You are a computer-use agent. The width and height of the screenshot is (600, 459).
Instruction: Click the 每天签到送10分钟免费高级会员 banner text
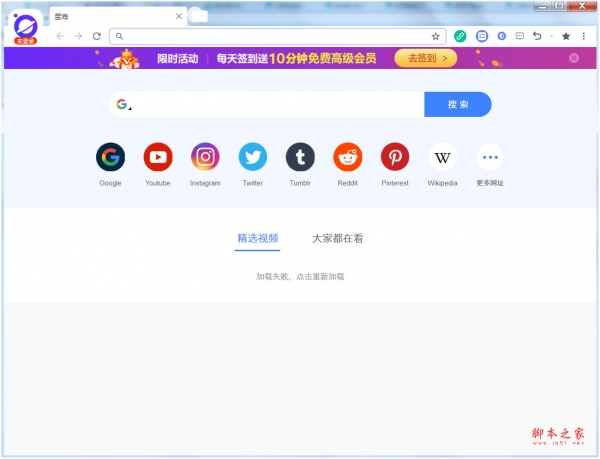tap(296, 59)
